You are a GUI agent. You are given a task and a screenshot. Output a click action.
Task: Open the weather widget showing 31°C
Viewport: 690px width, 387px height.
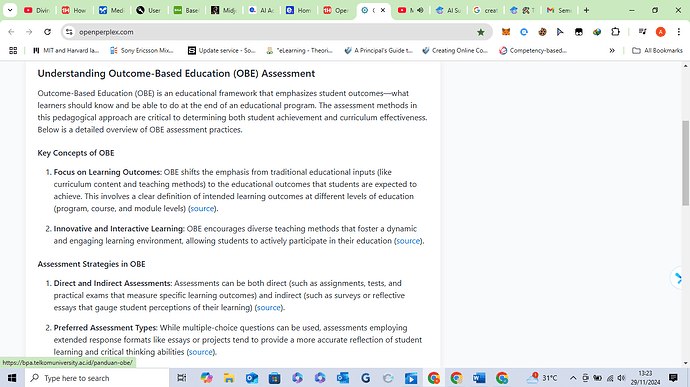click(542, 378)
